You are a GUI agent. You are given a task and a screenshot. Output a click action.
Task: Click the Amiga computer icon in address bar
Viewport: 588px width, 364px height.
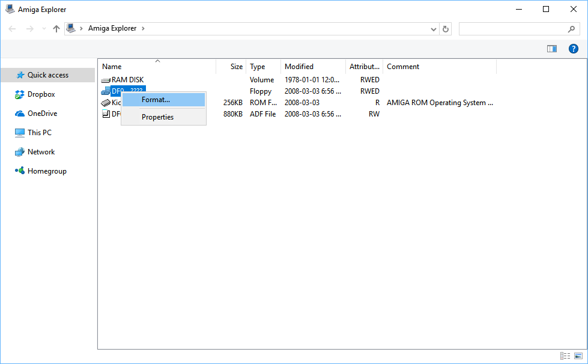[71, 28]
